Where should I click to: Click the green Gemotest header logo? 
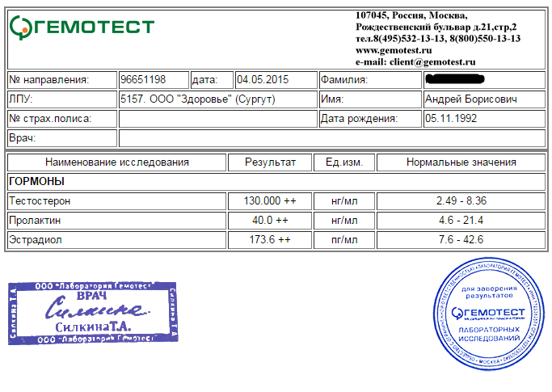pos(82,27)
